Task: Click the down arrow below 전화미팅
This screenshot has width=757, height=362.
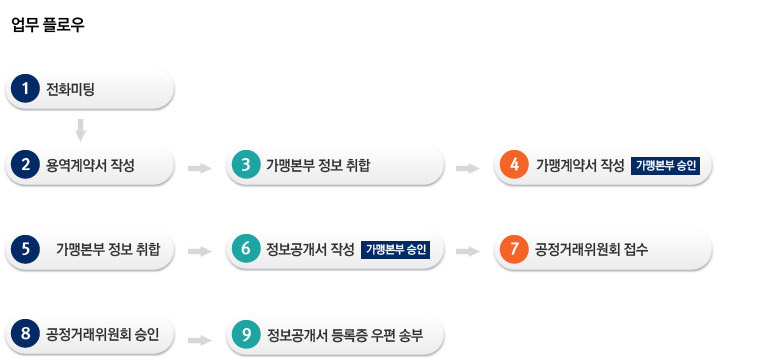Action: (81, 129)
